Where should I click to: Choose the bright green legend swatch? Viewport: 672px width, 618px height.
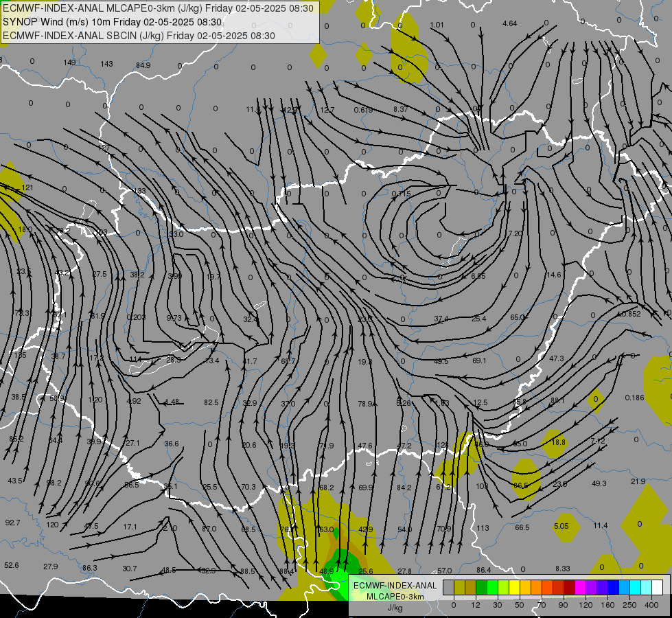tap(492, 587)
